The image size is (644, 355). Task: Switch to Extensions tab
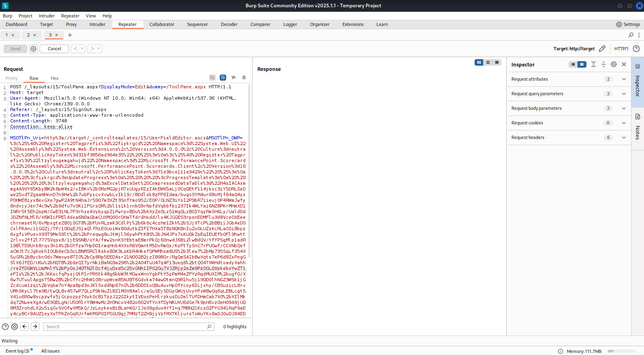click(x=353, y=25)
